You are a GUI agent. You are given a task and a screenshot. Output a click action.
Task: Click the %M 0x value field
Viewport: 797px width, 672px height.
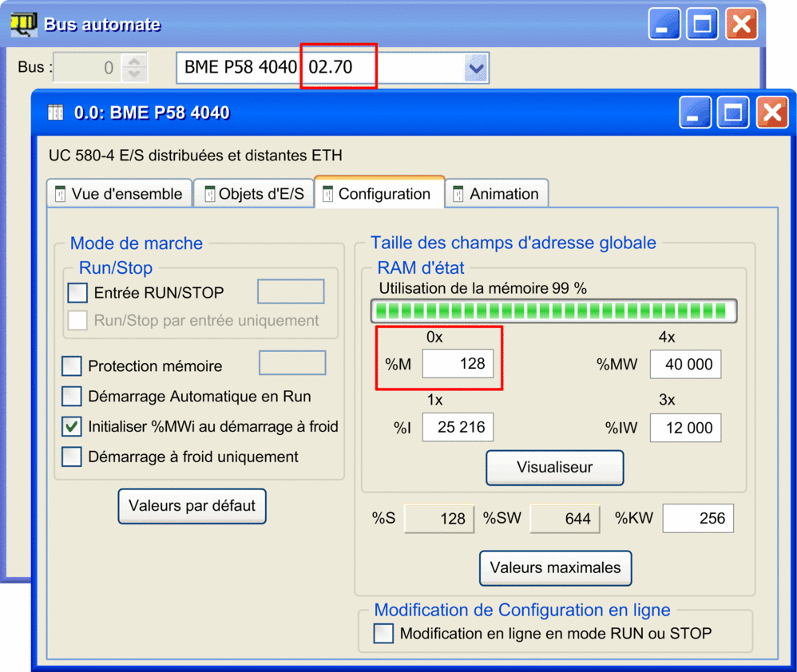coord(458,364)
